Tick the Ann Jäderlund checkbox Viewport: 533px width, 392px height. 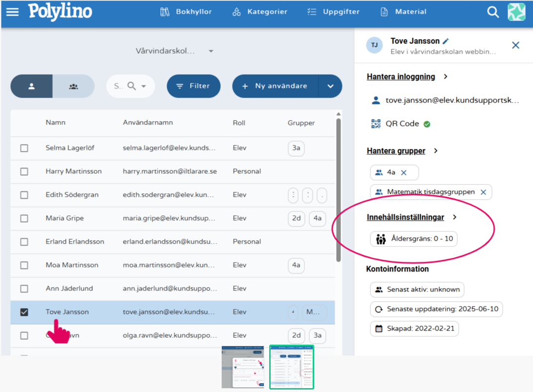click(24, 289)
